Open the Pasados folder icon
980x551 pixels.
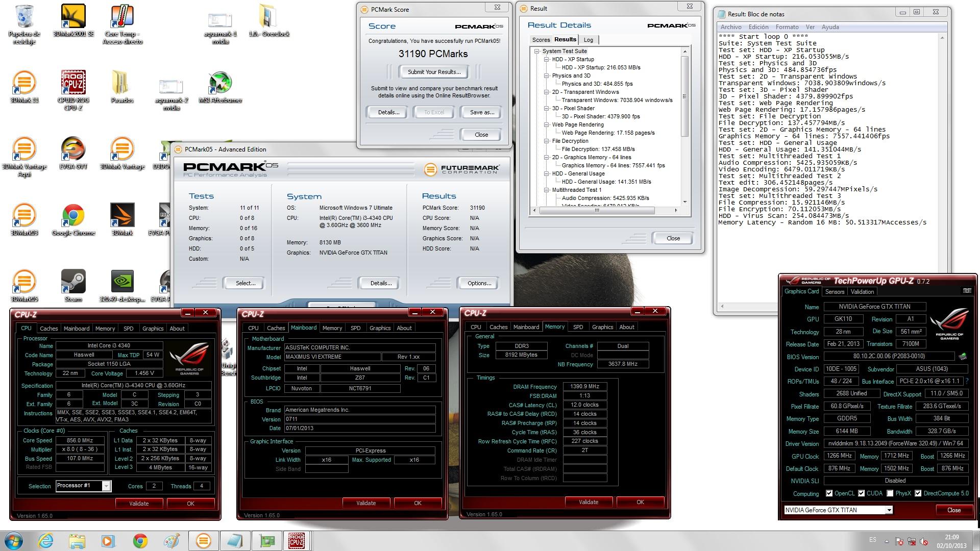122,87
